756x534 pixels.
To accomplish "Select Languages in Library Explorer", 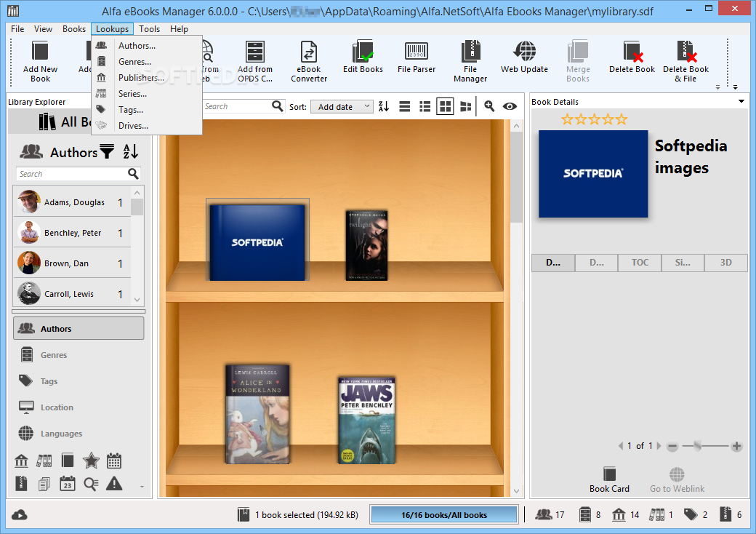I will [79, 433].
